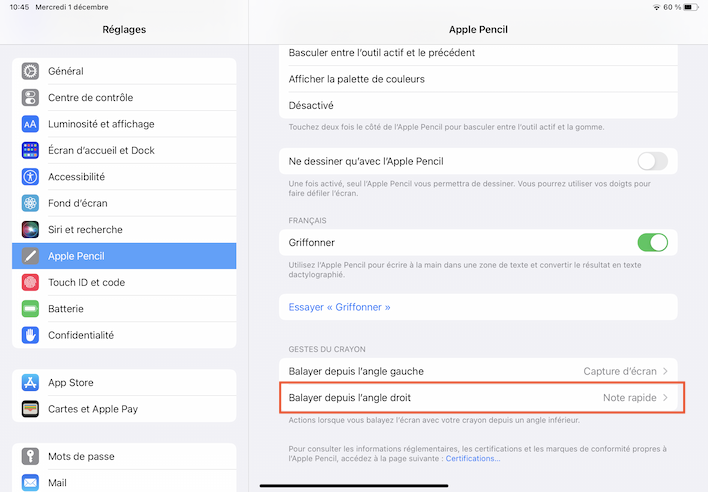Disable the Griffonner toggle
The width and height of the screenshot is (708, 492).
pos(652,242)
